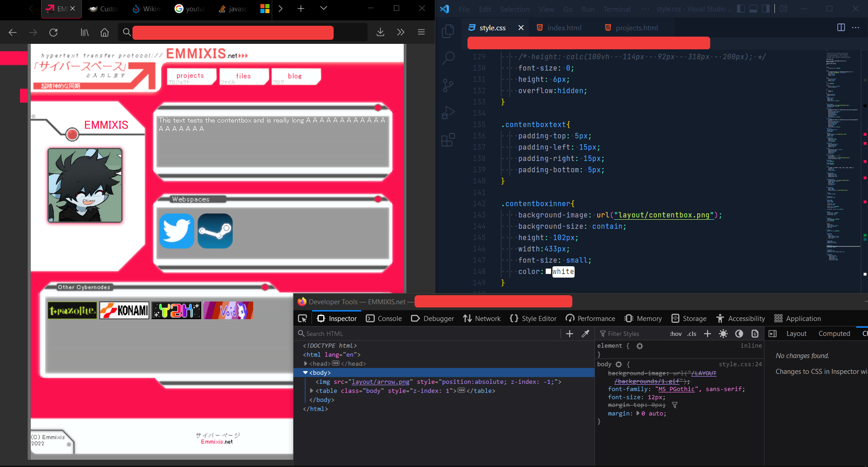Open the Steam webspace icon

215,231
